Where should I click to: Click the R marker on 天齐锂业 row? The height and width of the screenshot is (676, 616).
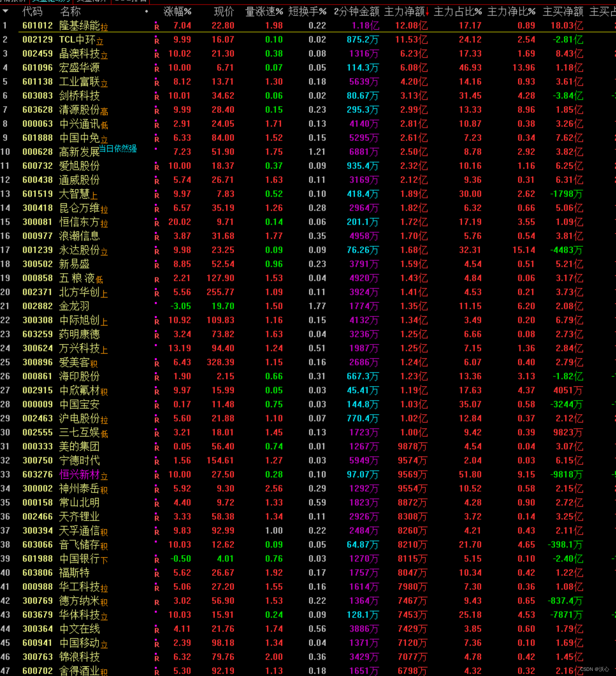click(x=157, y=517)
